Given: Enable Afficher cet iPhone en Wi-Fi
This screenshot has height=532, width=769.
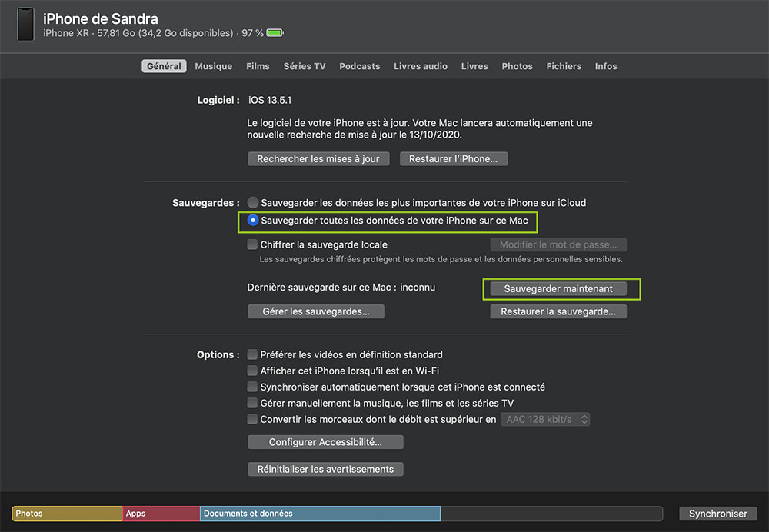Looking at the screenshot, I should (252, 371).
